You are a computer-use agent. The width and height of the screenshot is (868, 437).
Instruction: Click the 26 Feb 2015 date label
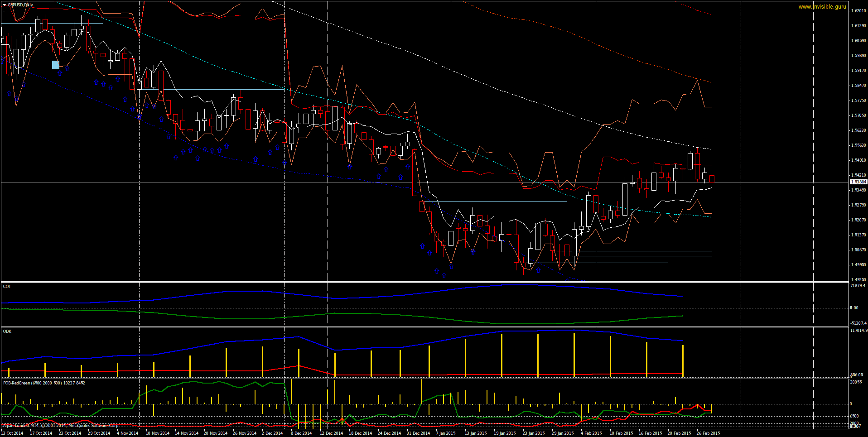point(708,433)
